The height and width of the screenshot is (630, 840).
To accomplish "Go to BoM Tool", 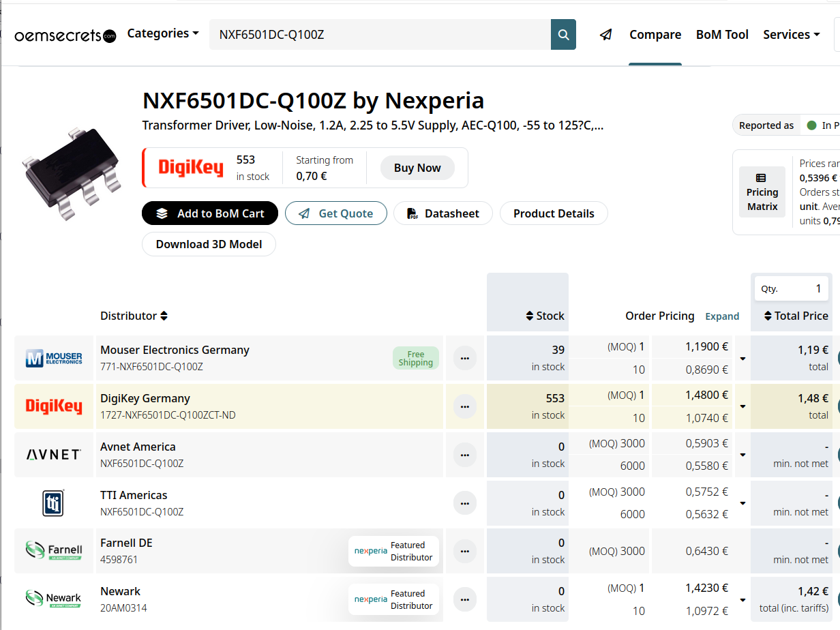I will (x=722, y=35).
